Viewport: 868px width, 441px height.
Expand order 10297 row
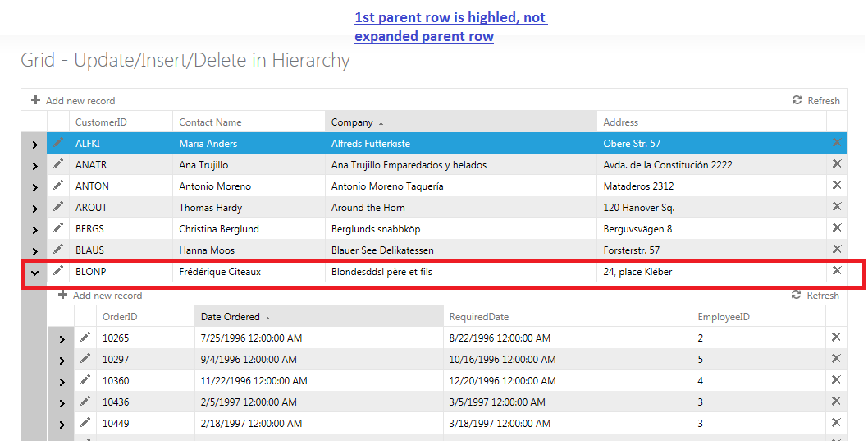(x=62, y=361)
